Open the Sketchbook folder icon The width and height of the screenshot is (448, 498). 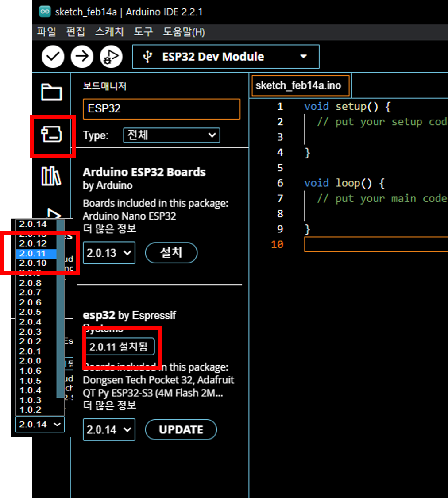[51, 93]
